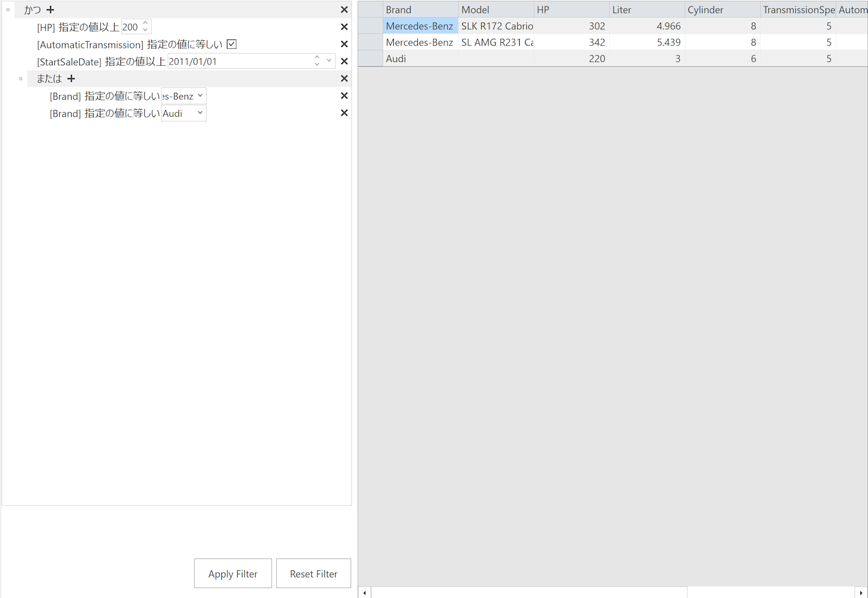Change the [HP] field name

pos(46,27)
